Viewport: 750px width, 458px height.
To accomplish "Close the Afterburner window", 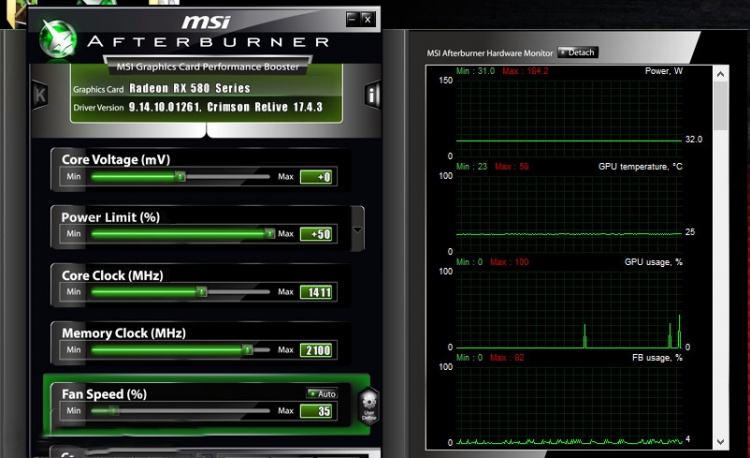I will [x=367, y=19].
